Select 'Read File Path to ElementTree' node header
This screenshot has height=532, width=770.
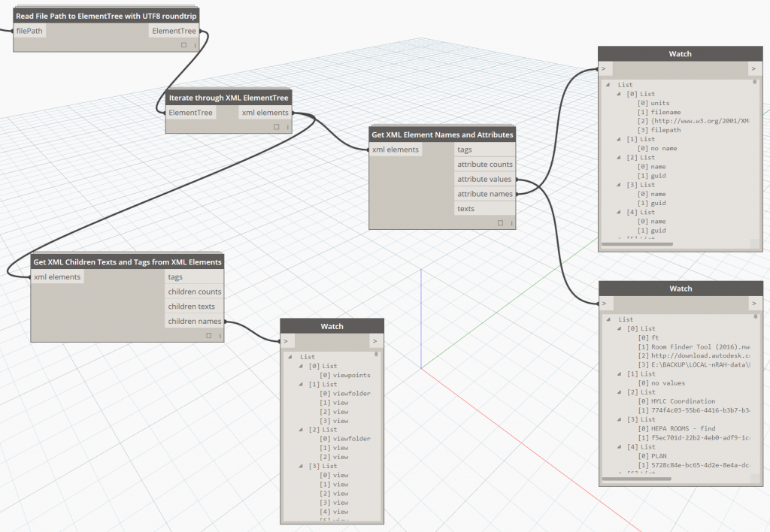[106, 17]
